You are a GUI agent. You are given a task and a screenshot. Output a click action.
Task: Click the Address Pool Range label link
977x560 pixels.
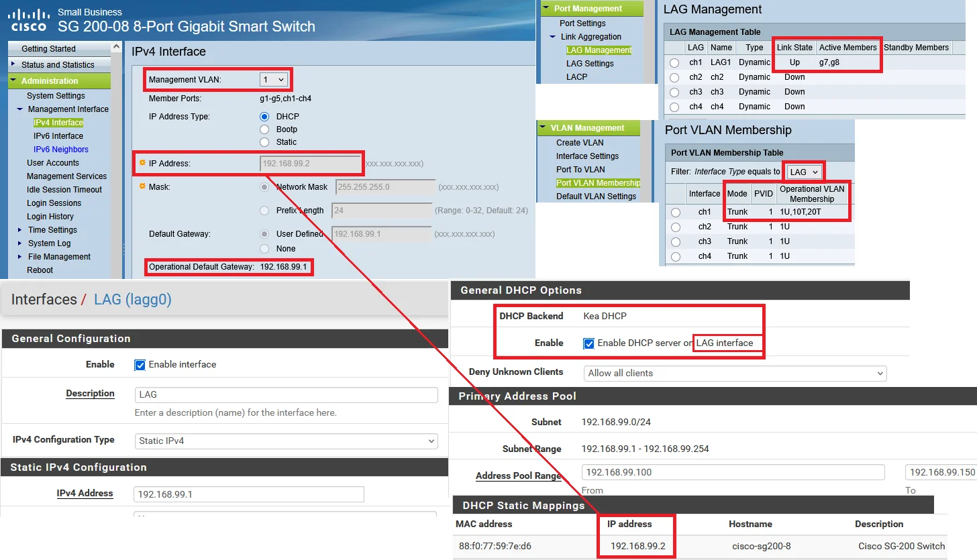point(518,475)
